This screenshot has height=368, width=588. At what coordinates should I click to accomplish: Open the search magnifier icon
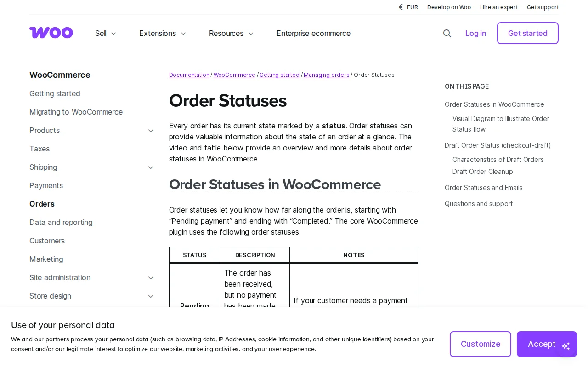447,33
